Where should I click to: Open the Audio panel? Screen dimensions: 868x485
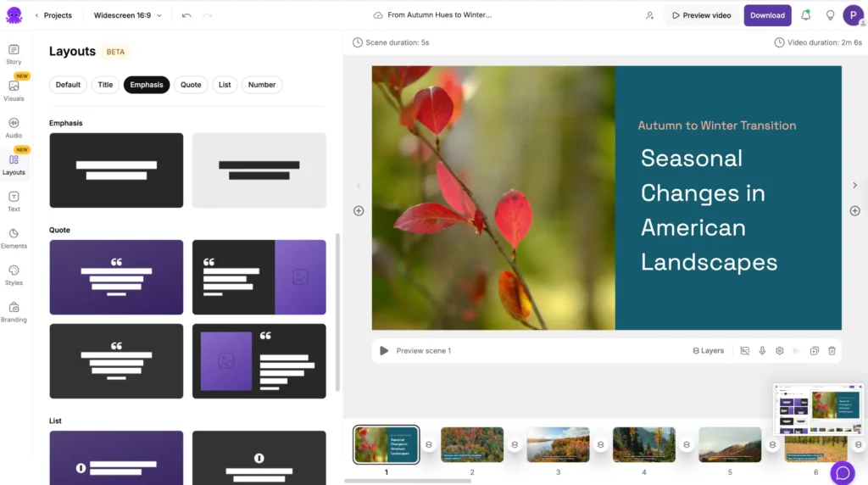click(x=14, y=128)
